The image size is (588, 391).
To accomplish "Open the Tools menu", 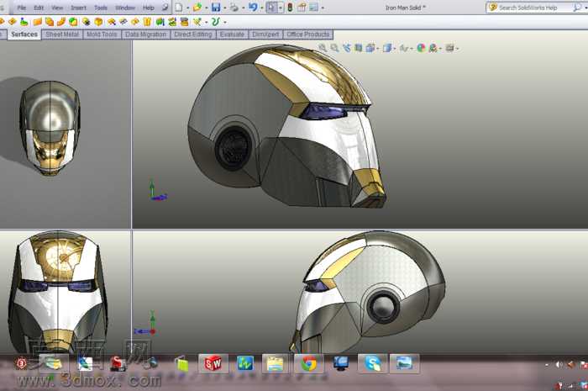I will pos(101,8).
